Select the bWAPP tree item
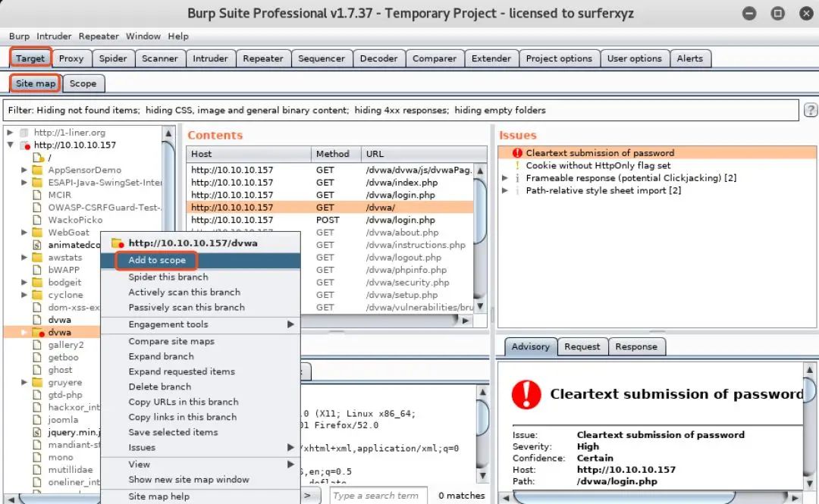 pos(64,270)
